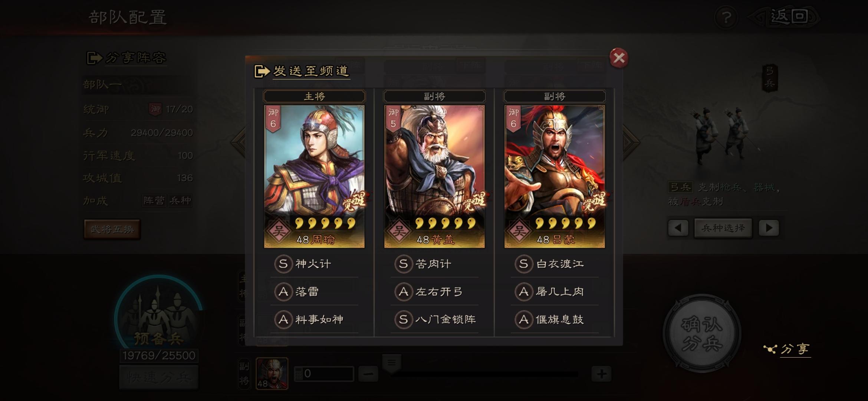Click the 白衣渡江 S-rank skill icon
The height and width of the screenshot is (401, 868).
pos(524,264)
